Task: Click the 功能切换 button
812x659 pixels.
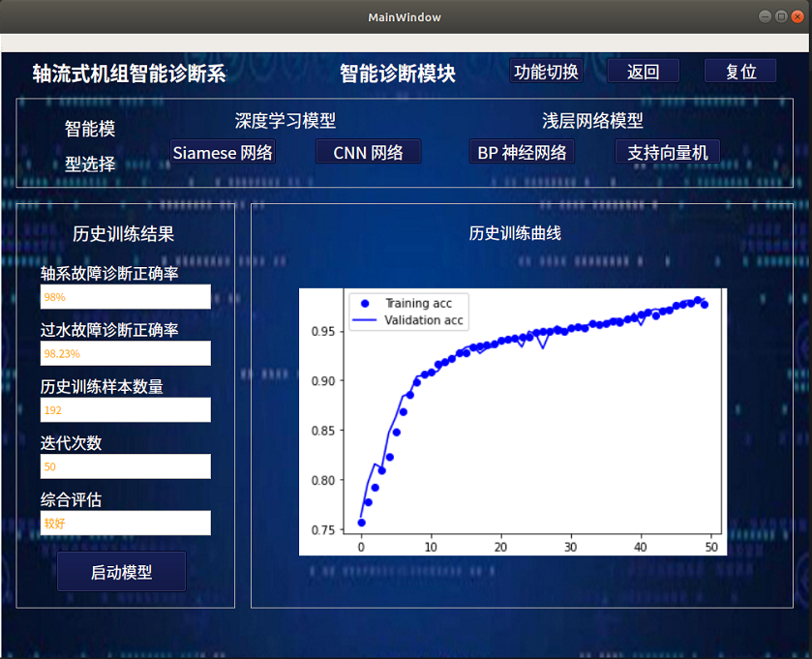Action: pyautogui.click(x=547, y=72)
